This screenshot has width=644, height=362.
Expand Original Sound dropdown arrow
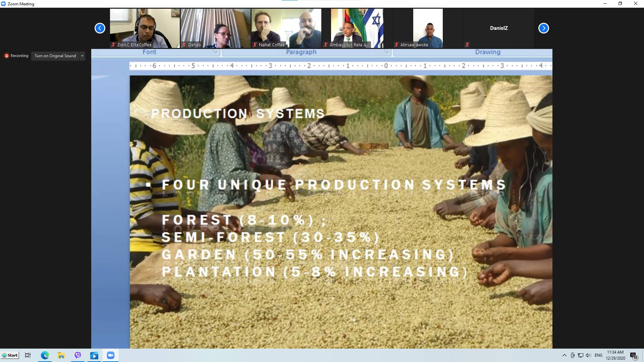[x=82, y=56]
